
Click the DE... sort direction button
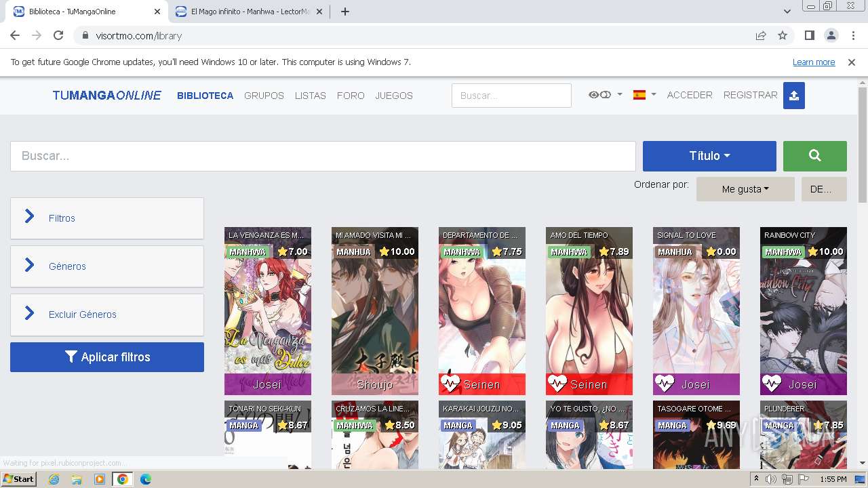tap(823, 189)
